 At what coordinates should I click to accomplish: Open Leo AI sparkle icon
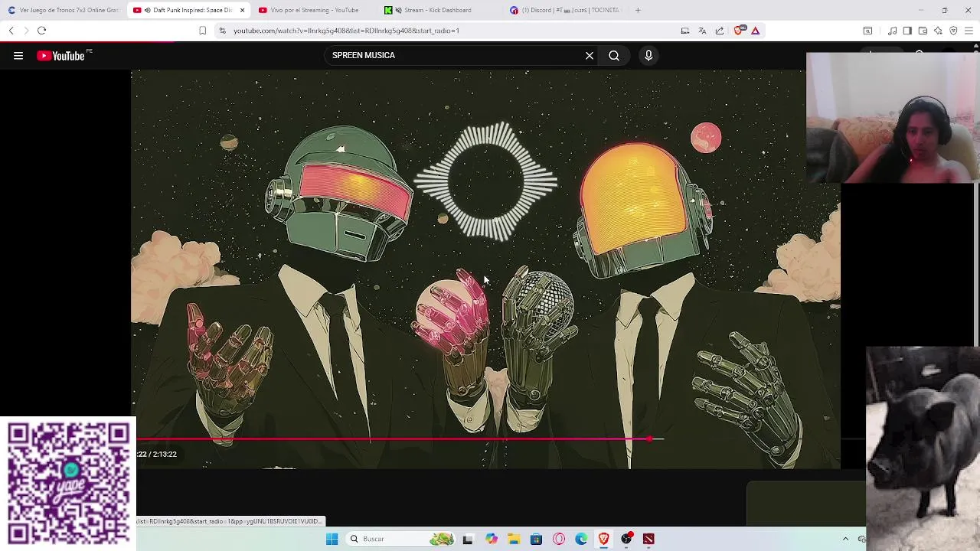[x=938, y=31]
